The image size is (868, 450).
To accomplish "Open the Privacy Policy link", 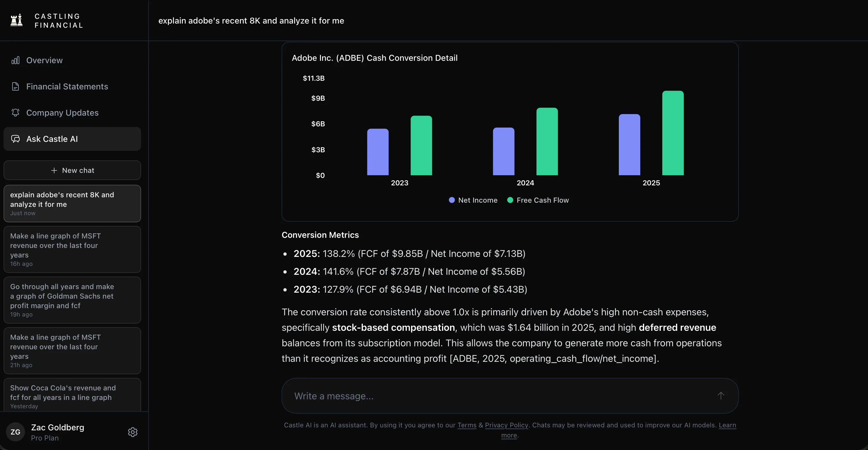I will pyautogui.click(x=506, y=425).
